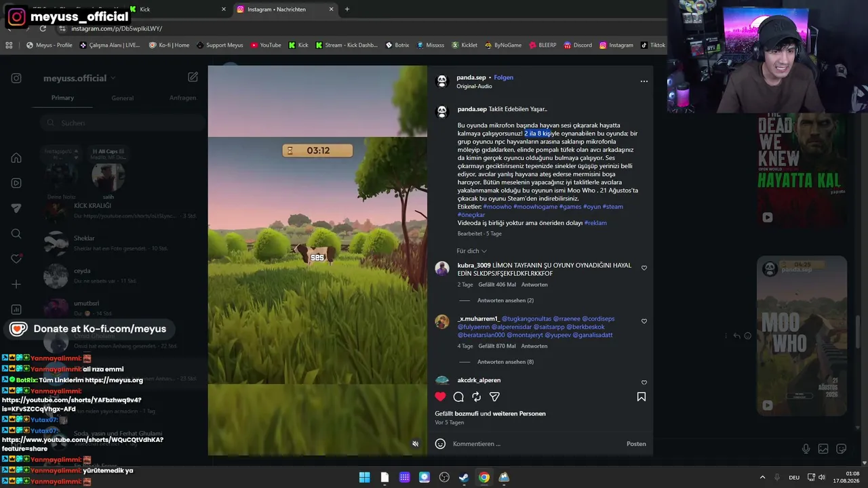This screenshot has height=488, width=868.
Task: Click the Folgen link next to panda.sep
Action: point(503,77)
